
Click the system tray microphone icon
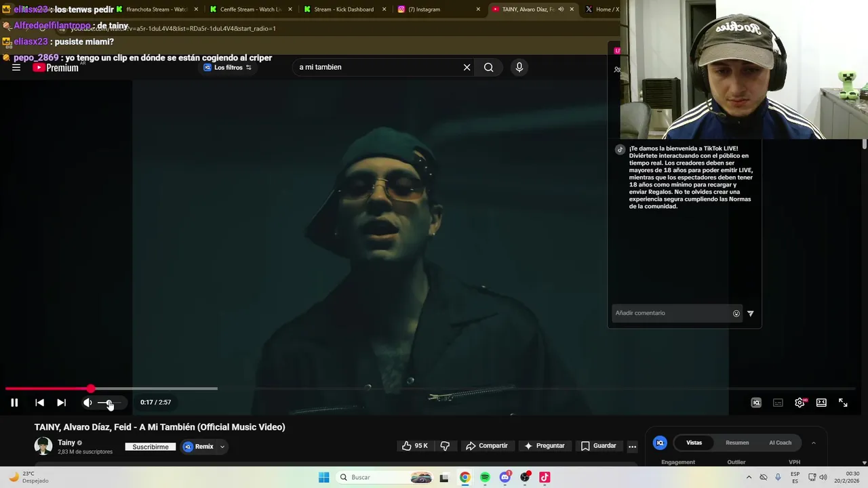(x=778, y=477)
